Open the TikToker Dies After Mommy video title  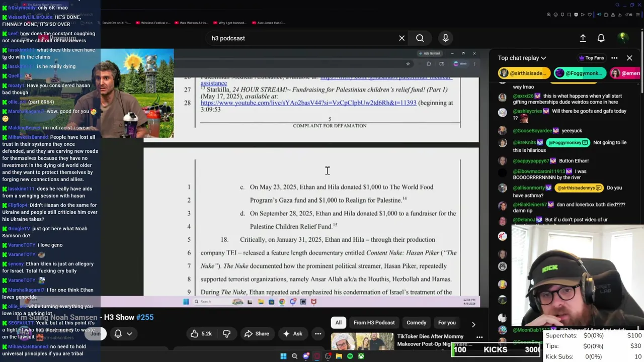point(430,340)
